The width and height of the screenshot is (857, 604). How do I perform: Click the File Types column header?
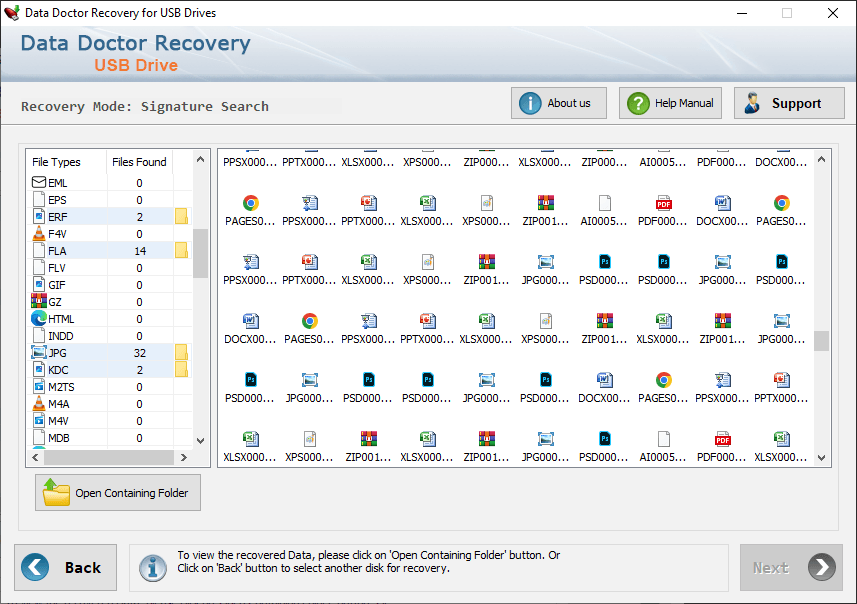pyautogui.click(x=66, y=162)
